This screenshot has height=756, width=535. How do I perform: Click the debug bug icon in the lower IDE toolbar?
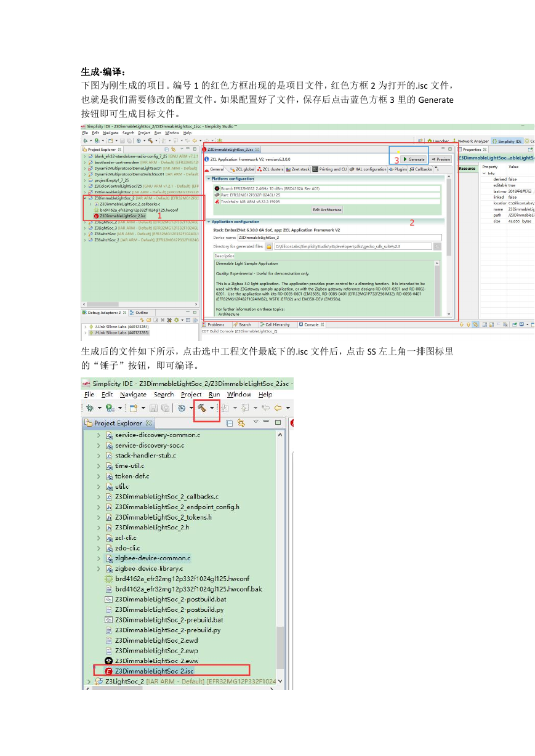[x=90, y=408]
